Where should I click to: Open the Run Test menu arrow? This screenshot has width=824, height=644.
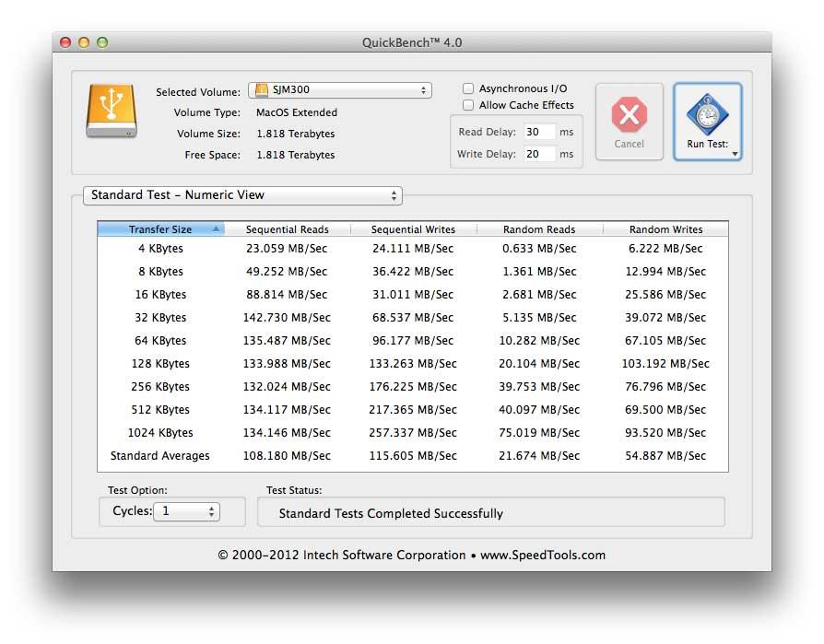(735, 154)
